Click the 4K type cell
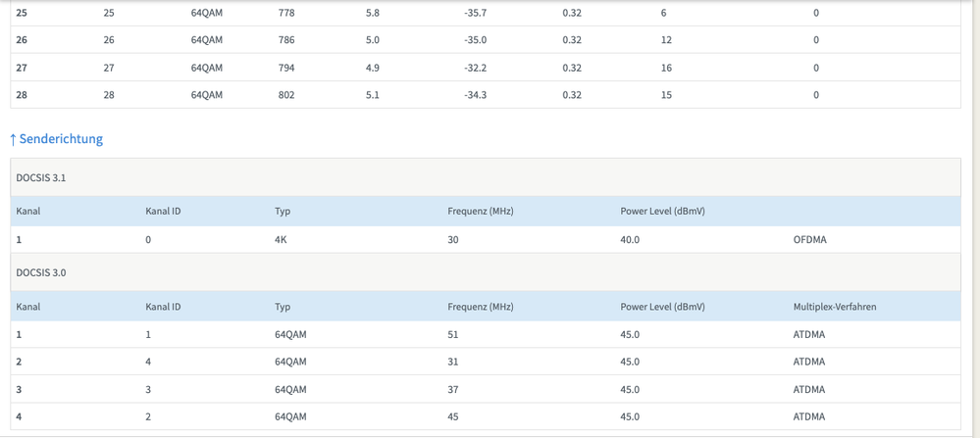This screenshot has height=438, width=980. [282, 240]
